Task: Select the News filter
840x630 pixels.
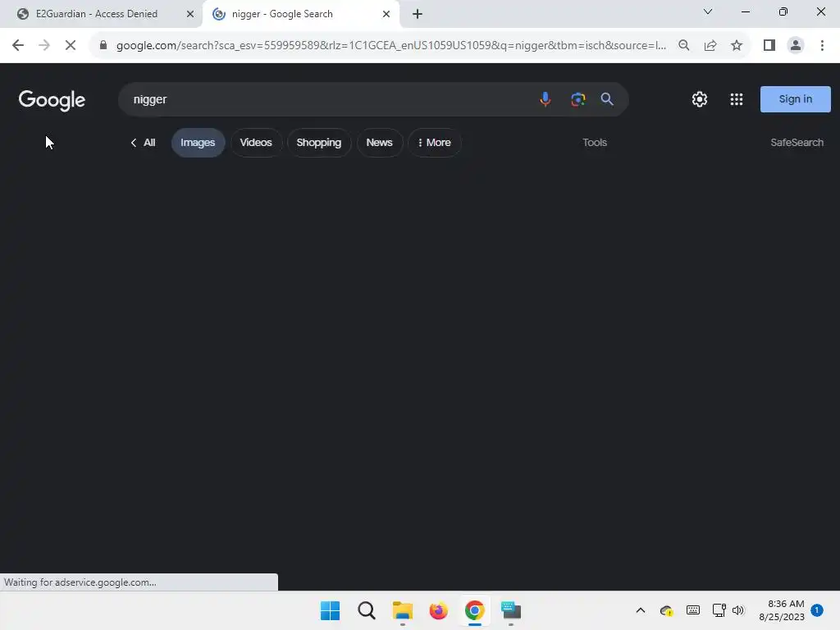Action: 379,143
